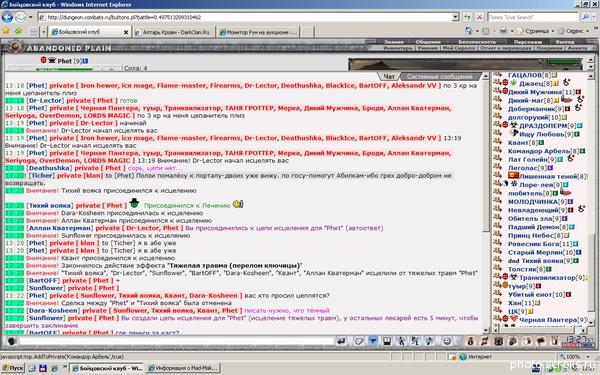This screenshot has height=375, width=600.
Task: Click player name Черная Пантера in list
Action: (x=548, y=320)
